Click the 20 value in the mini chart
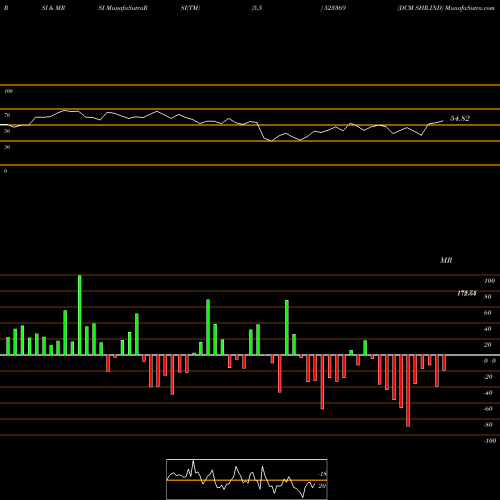Viewport: 500px width, 500px height. (322, 486)
